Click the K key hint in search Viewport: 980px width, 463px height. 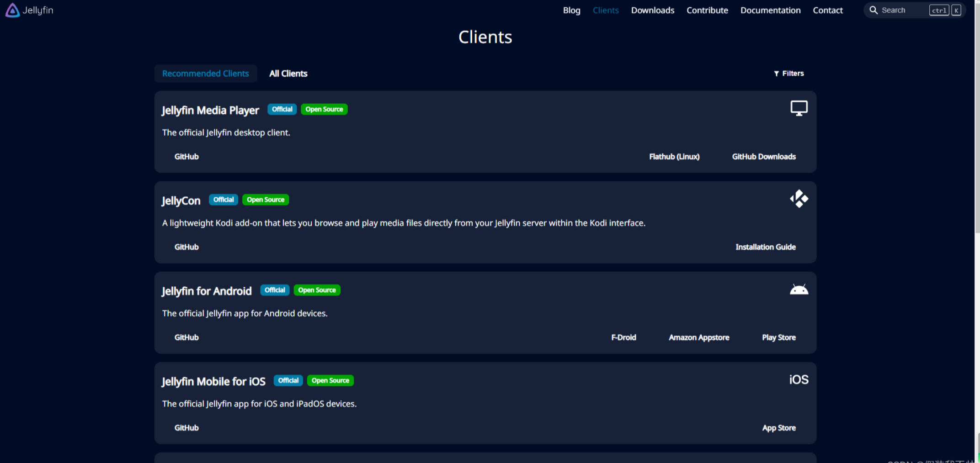[x=956, y=10]
